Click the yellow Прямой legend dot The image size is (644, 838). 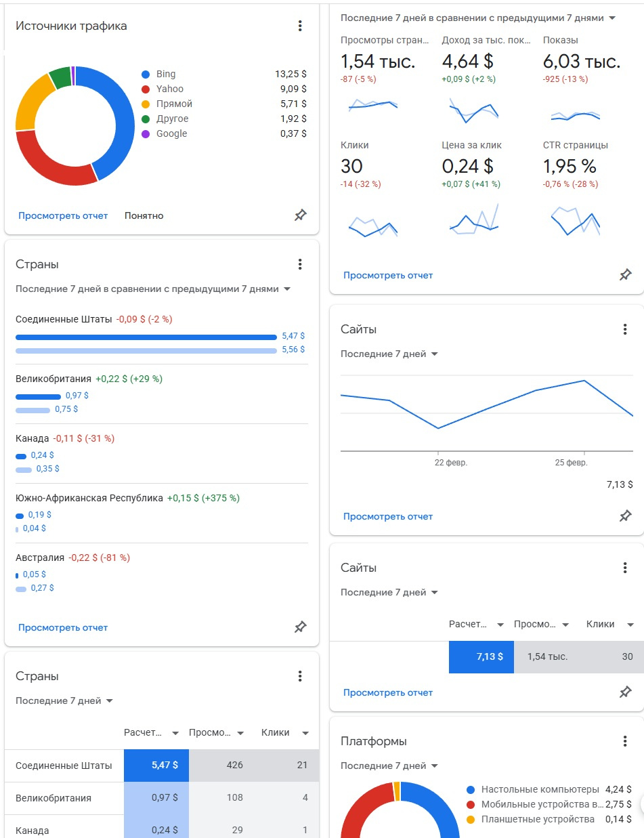(146, 104)
